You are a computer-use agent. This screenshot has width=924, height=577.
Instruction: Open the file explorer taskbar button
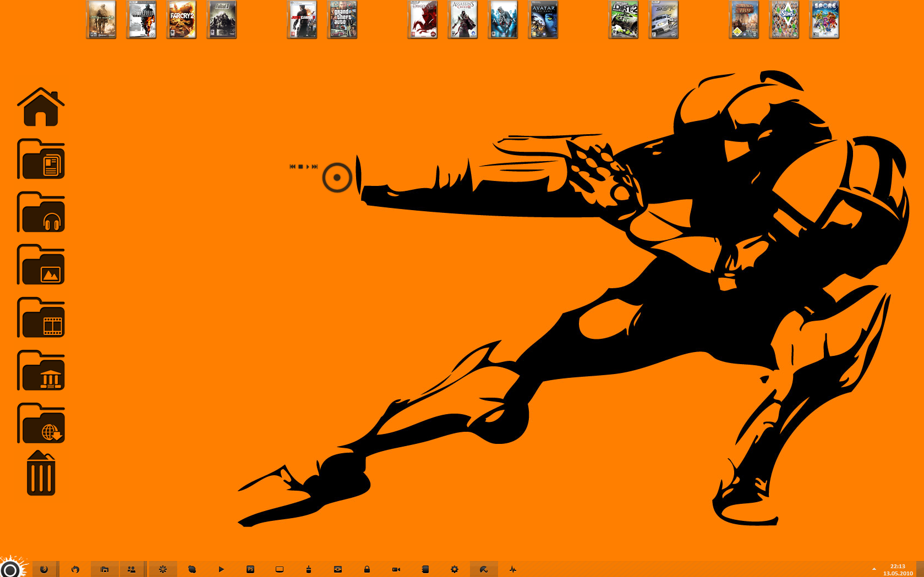point(104,569)
